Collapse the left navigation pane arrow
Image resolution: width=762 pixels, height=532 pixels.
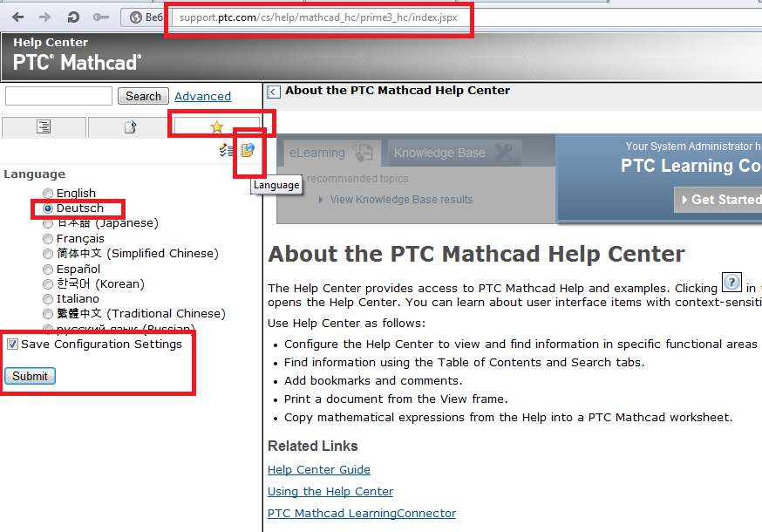274,92
